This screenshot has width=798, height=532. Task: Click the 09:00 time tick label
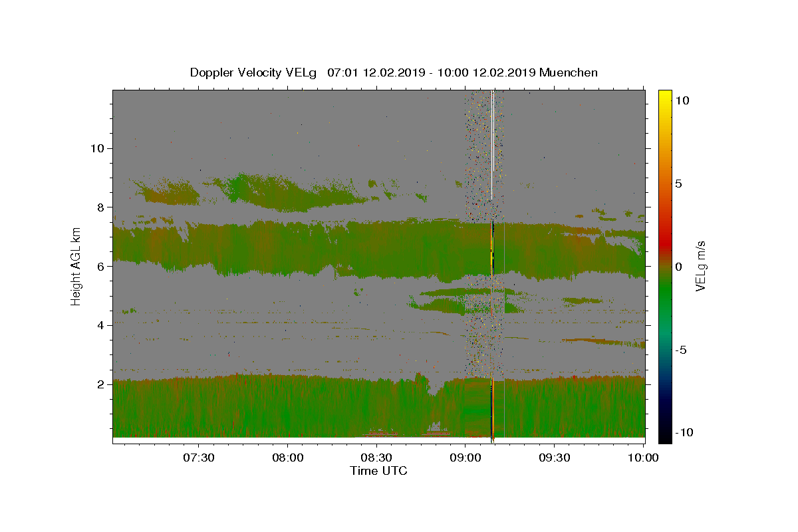click(x=465, y=458)
